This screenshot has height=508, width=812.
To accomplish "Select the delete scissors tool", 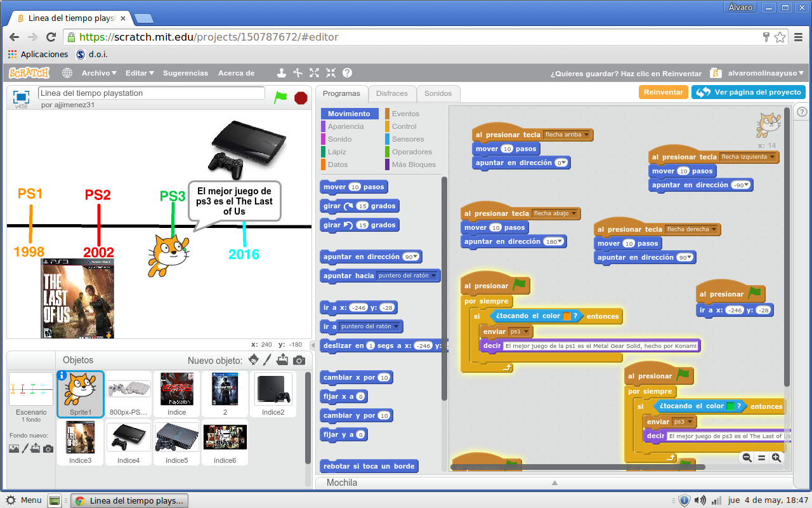I will (298, 73).
